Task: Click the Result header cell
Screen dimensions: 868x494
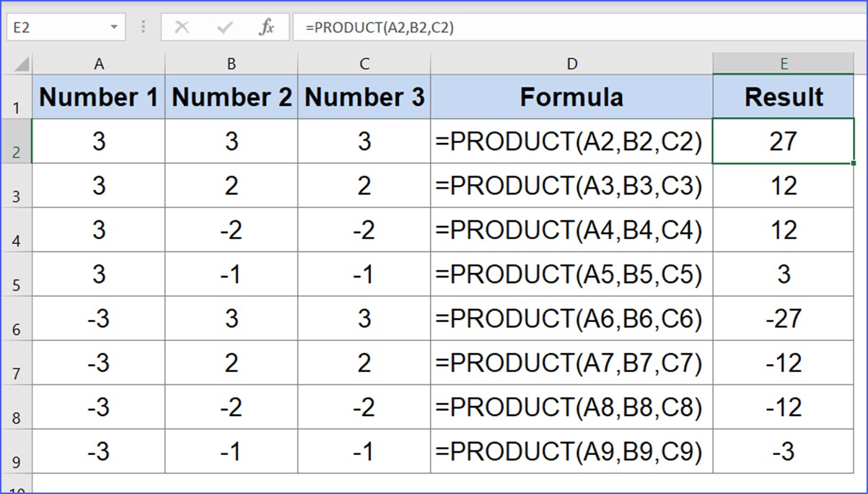Action: 783,97
